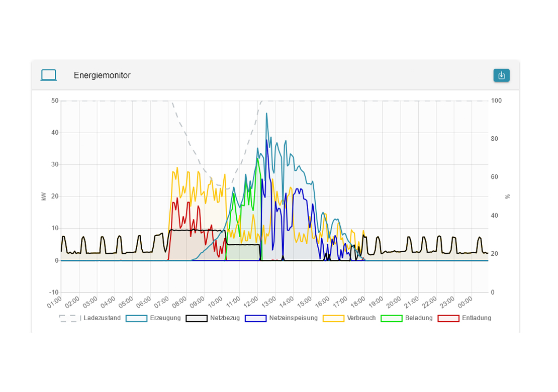
Task: Hide the Netzbezug series via legend label
Action: [x=225, y=318]
